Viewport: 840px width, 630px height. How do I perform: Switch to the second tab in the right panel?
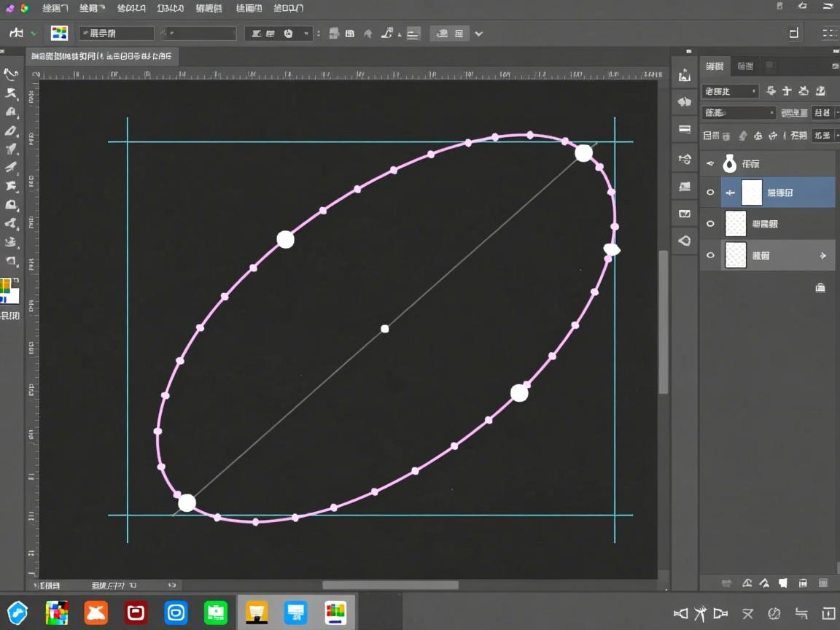click(745, 66)
